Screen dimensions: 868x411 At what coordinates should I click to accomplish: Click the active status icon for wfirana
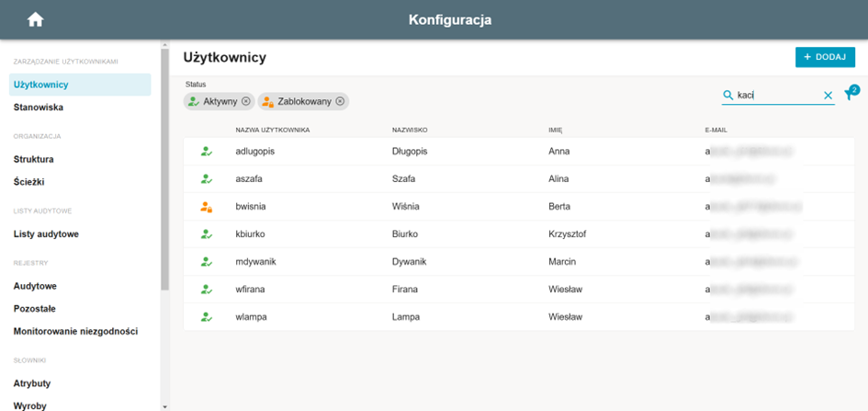coord(207,289)
